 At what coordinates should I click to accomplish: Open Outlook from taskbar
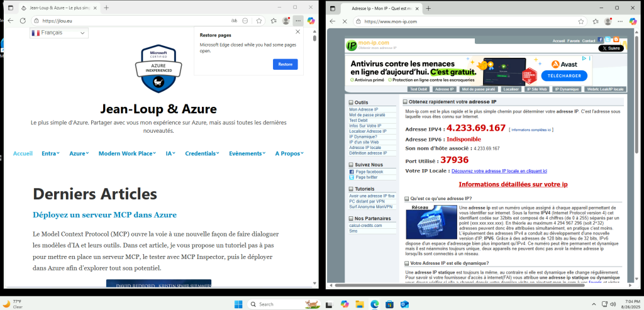click(x=404, y=304)
